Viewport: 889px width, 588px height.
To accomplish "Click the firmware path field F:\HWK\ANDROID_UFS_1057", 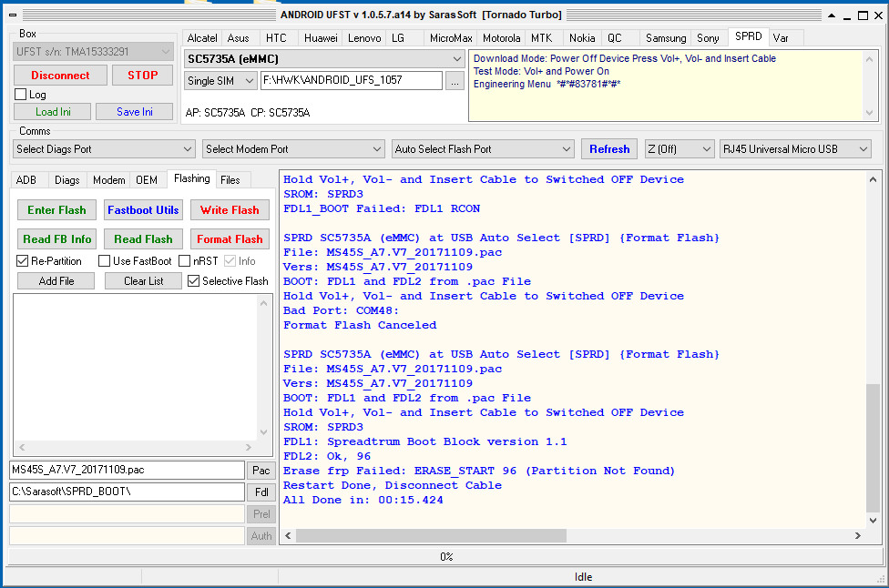I will tap(352, 80).
